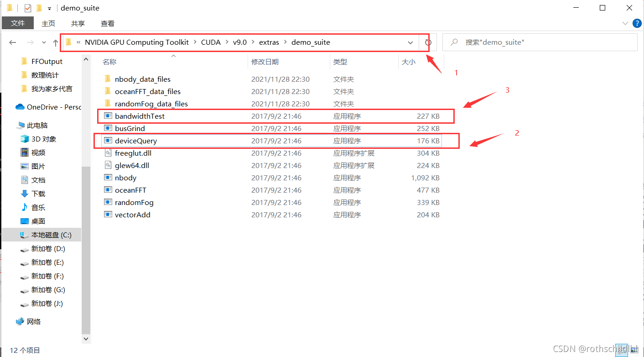This screenshot has width=644, height=357.
Task: Select 网络 in navigation pane
Action: (x=28, y=321)
